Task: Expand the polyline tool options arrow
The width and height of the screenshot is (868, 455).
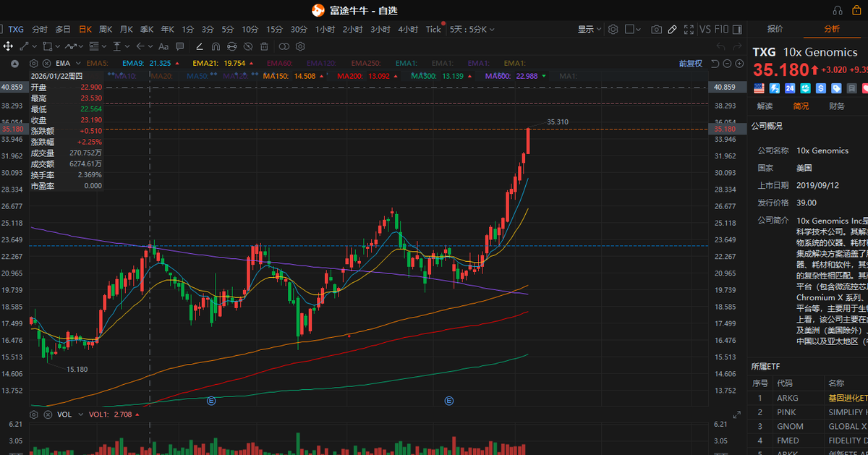Action: point(81,46)
